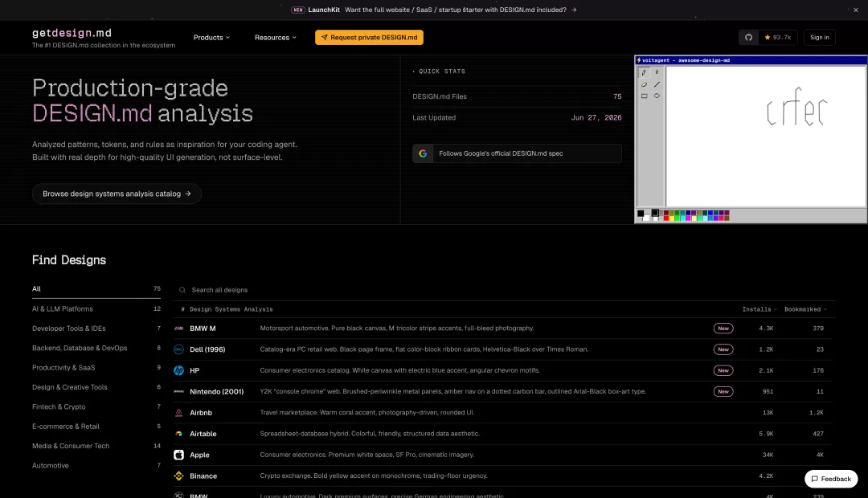Open the Apple design entry
Viewport: 868px width, 498px height.
(504, 455)
